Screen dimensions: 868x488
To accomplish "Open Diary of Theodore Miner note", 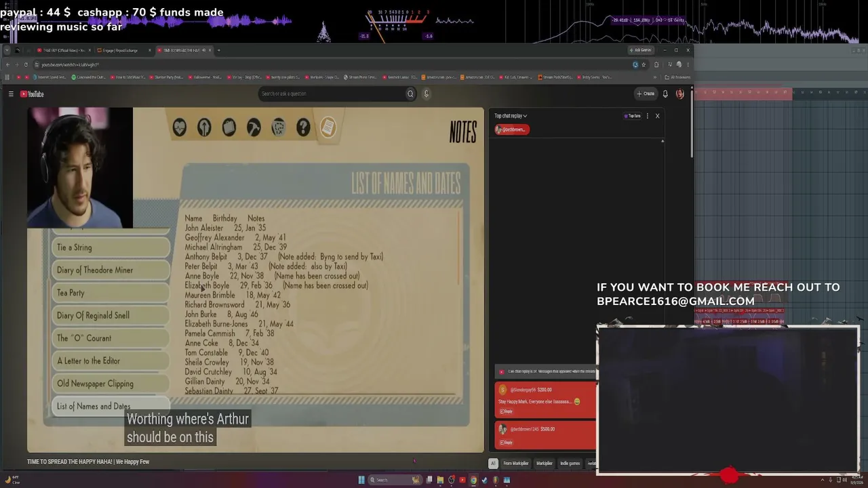I will point(111,270).
